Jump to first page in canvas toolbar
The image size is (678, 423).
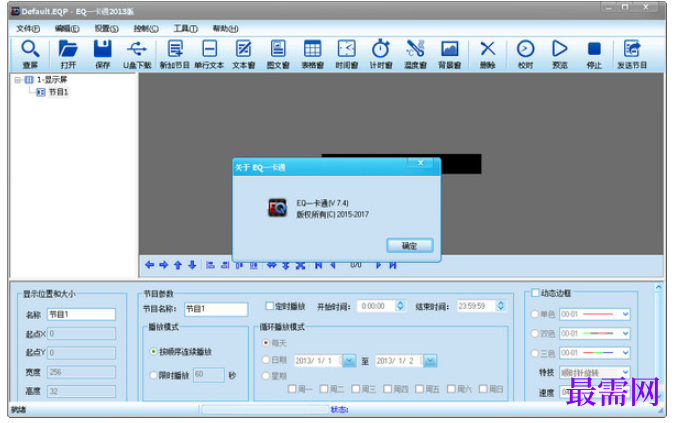point(319,265)
